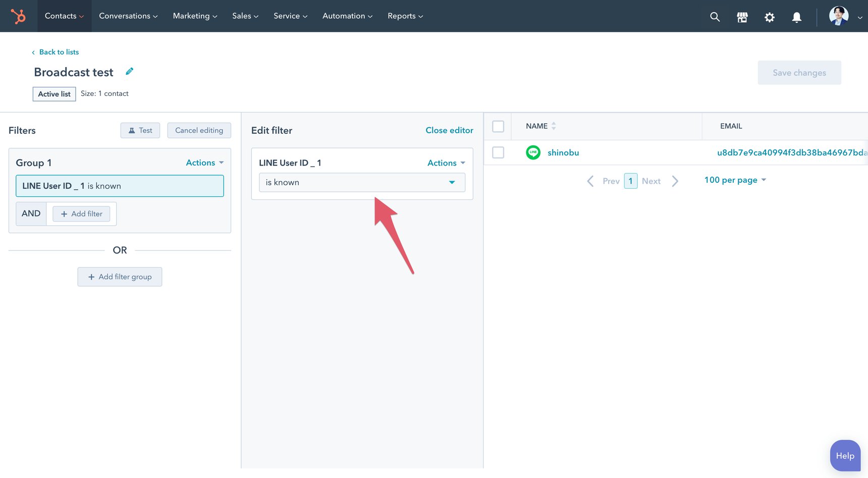Screen dimensions: 868x478
Task: Open the 'is known' operator dropdown
Action: [x=361, y=182]
